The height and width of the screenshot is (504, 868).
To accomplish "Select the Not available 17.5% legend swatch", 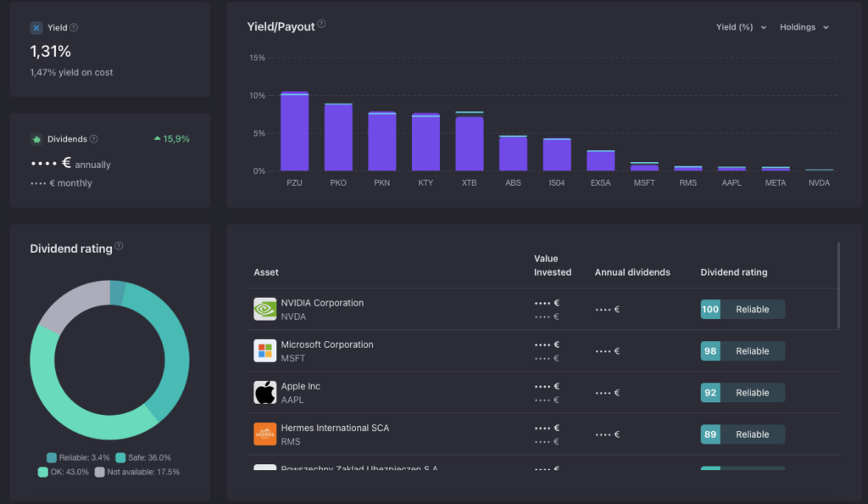I will coord(100,472).
